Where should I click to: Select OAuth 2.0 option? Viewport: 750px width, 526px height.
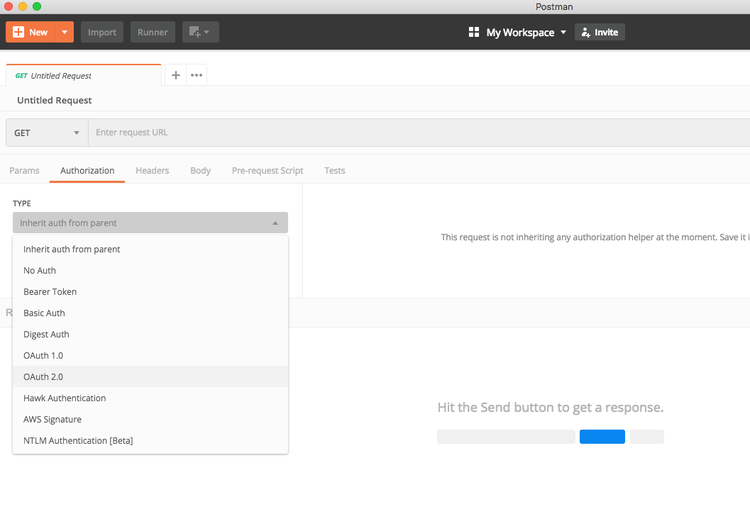click(43, 377)
